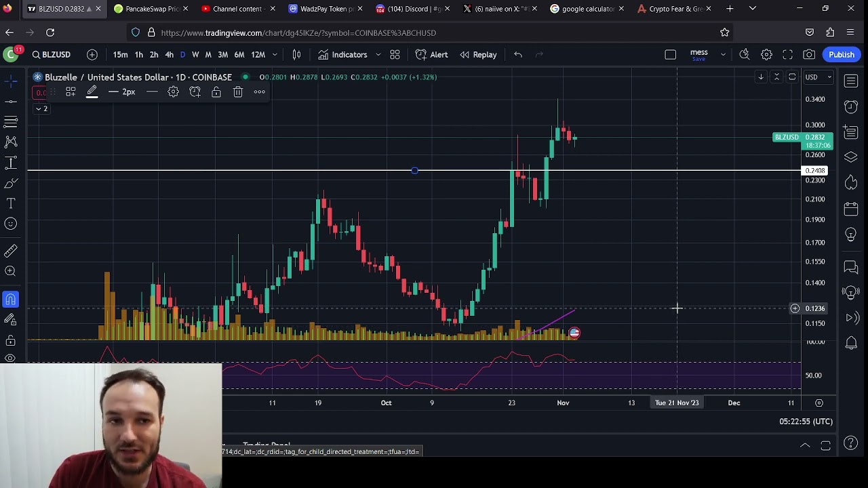Select the W weekly timeframe
Image resolution: width=868 pixels, height=488 pixels.
pos(195,54)
